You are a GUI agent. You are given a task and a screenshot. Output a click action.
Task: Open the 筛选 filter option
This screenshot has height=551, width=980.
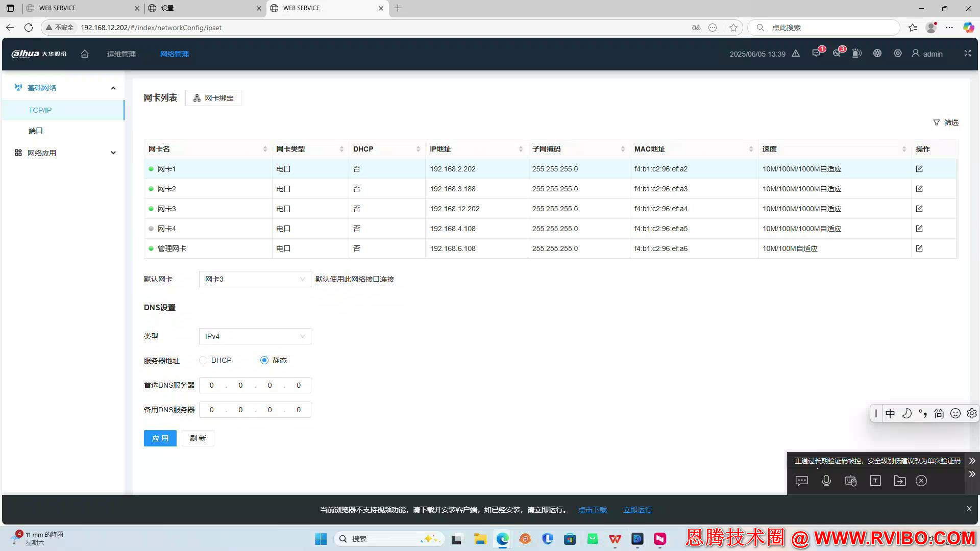pos(946,122)
